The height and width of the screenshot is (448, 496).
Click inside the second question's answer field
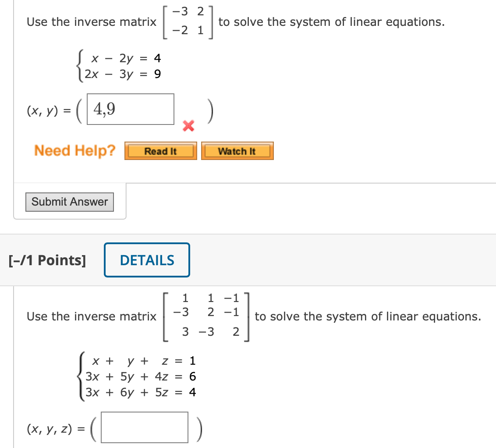pos(145,427)
